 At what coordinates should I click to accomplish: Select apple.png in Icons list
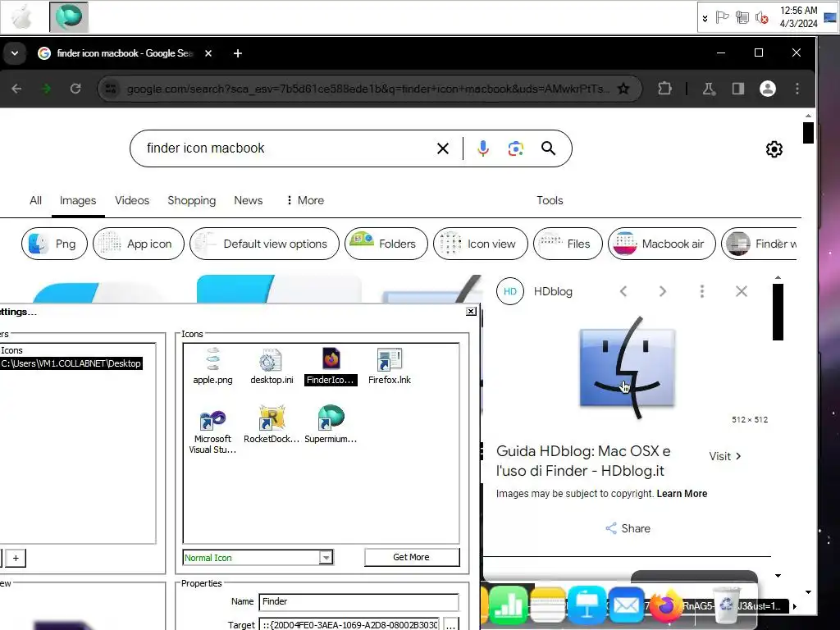click(x=212, y=367)
